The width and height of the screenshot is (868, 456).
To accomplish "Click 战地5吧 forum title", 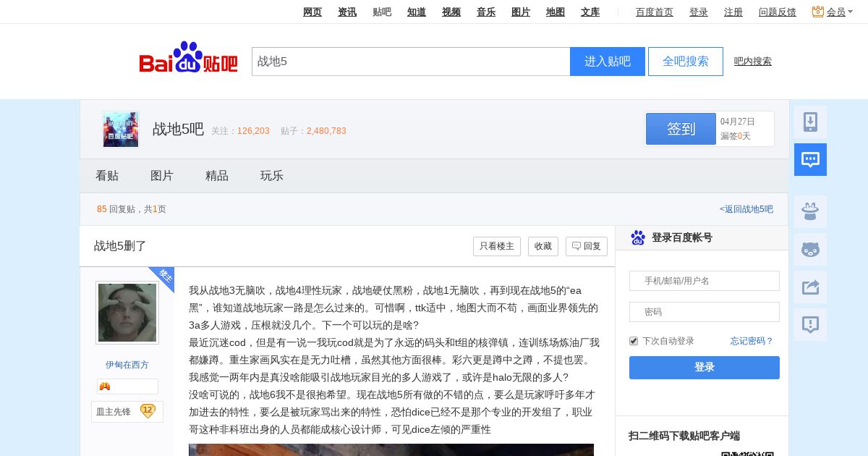I will tap(178, 129).
